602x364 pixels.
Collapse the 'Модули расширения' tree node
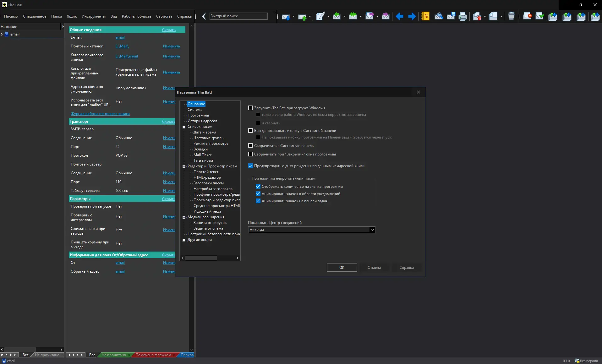tap(184, 217)
